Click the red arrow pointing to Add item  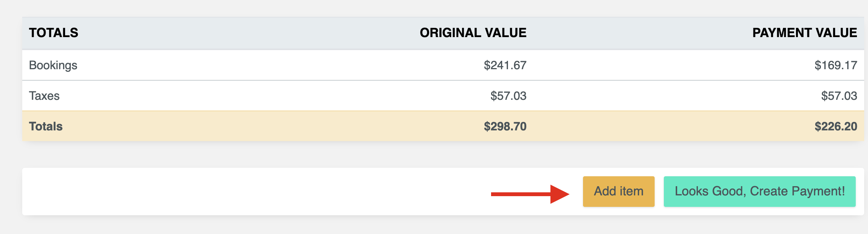point(530,194)
